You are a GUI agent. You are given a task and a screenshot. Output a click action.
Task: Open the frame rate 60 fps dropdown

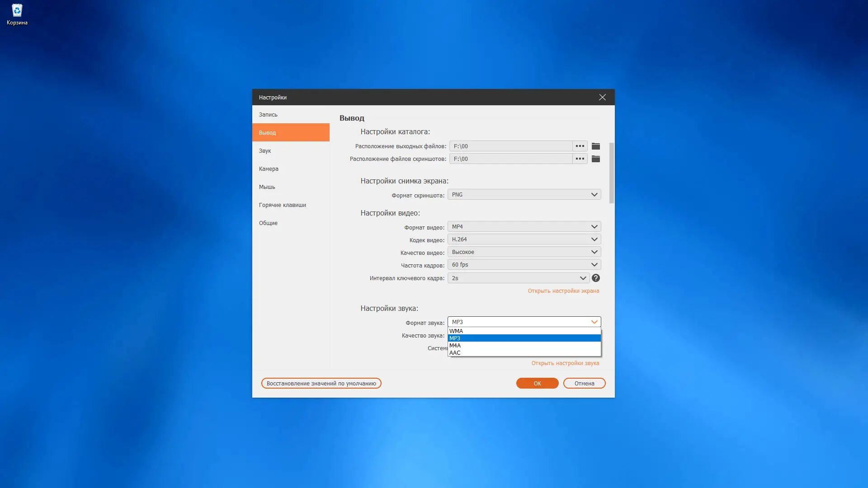click(x=524, y=265)
